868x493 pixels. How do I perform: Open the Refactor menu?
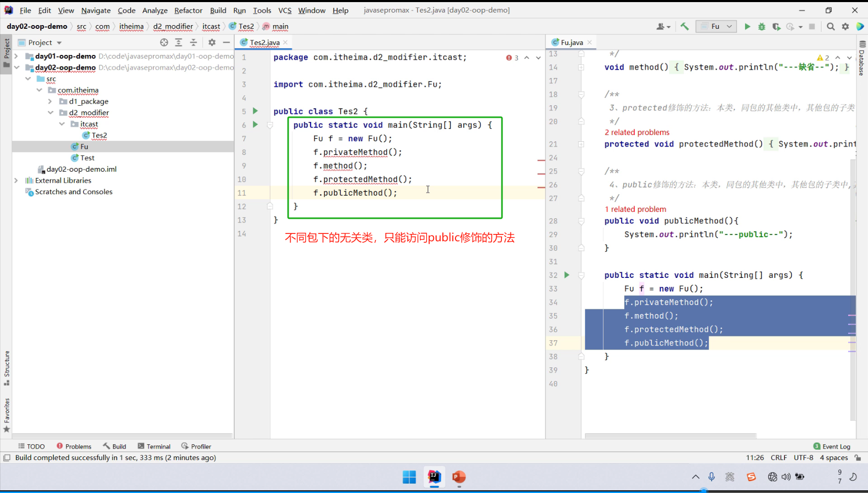click(x=188, y=10)
